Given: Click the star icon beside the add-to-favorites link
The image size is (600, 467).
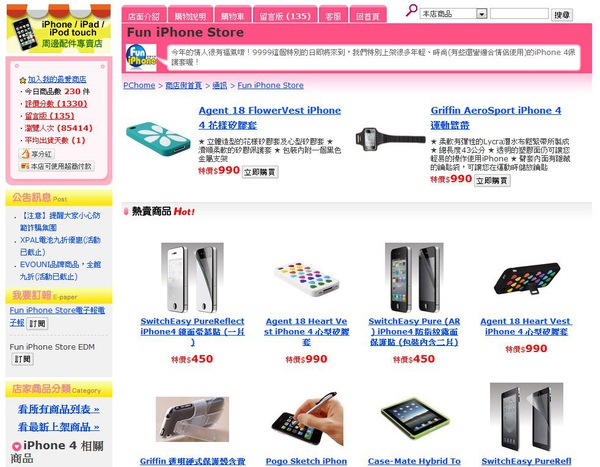Looking at the screenshot, I should point(23,80).
